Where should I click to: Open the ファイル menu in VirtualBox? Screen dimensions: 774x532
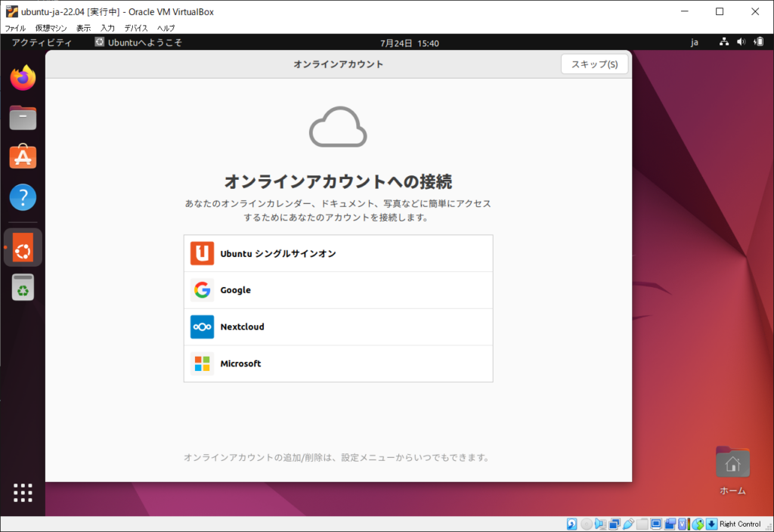click(x=15, y=28)
